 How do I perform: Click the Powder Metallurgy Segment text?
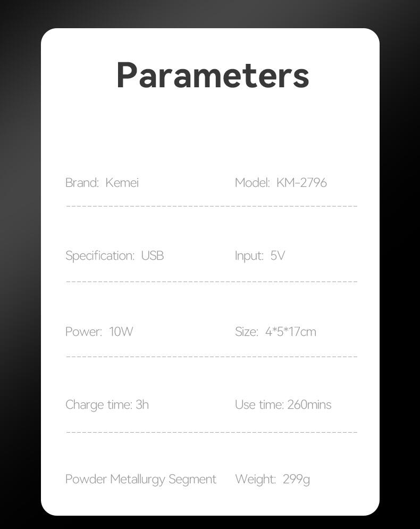coord(140,479)
